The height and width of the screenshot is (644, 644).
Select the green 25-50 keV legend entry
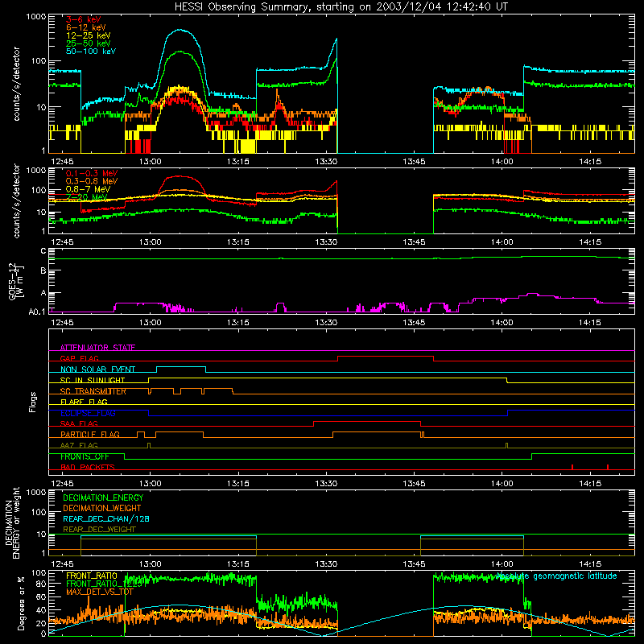pyautogui.click(x=89, y=43)
